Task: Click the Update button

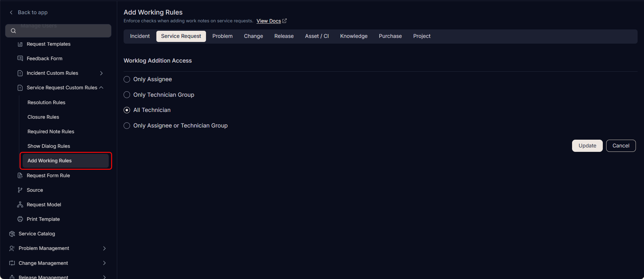Action: click(x=587, y=146)
